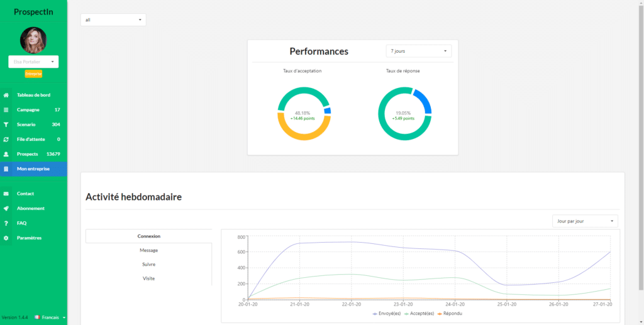Click the yellow segment of acceptance donut
Viewport: 644px width, 325px height.
(303, 136)
